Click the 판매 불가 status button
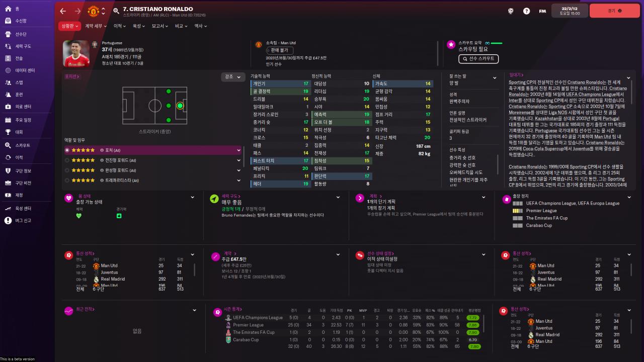Image resolution: width=644 pixels, height=362 pixels. point(280,50)
